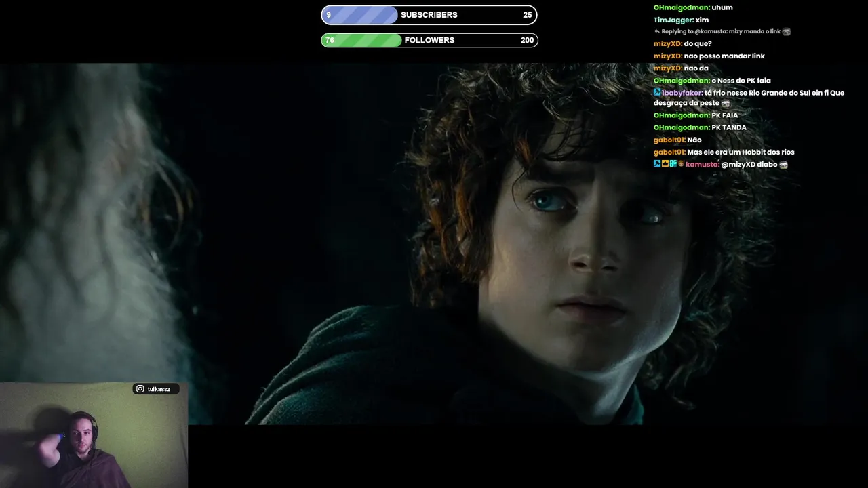Click the current follower count 76
The width and height of the screenshot is (868, 488).
click(330, 40)
